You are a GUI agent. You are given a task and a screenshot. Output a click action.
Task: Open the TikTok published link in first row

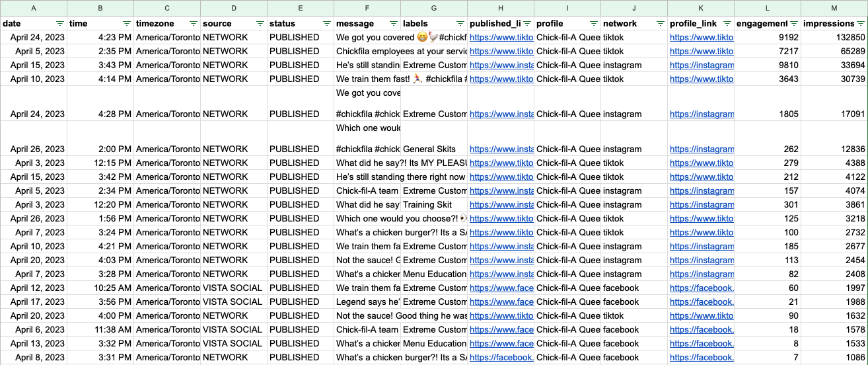(501, 38)
